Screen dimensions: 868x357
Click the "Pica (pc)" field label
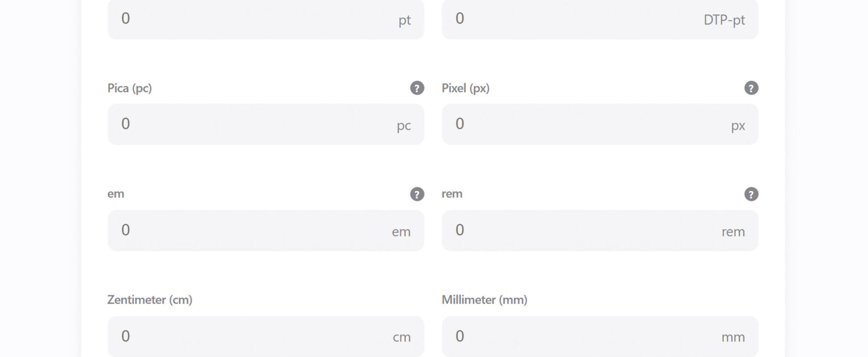tap(130, 88)
